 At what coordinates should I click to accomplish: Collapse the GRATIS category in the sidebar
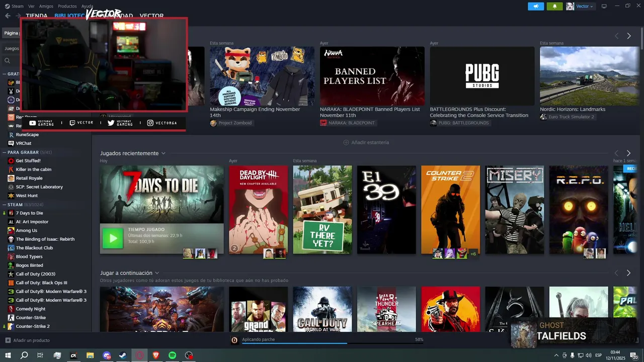(x=4, y=73)
